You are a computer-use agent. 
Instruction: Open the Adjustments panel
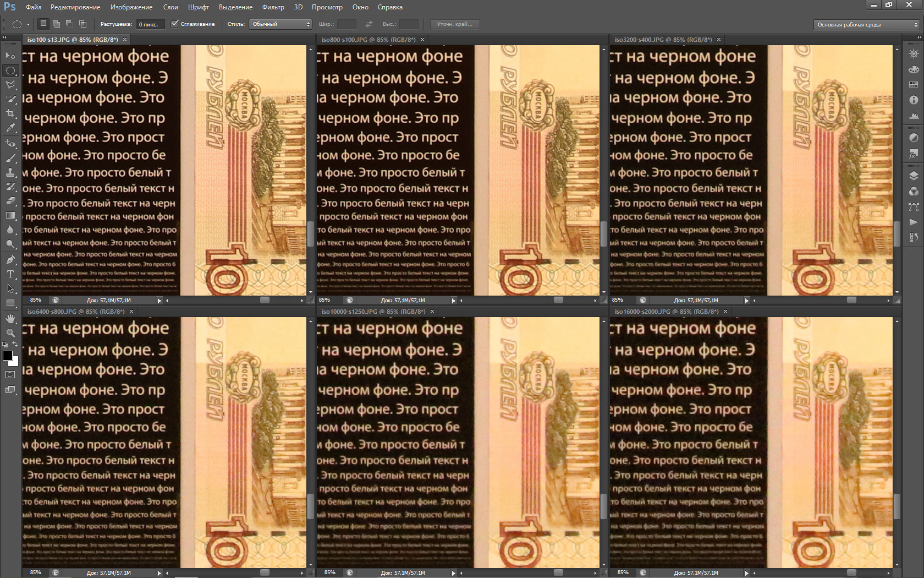pyautogui.click(x=914, y=138)
